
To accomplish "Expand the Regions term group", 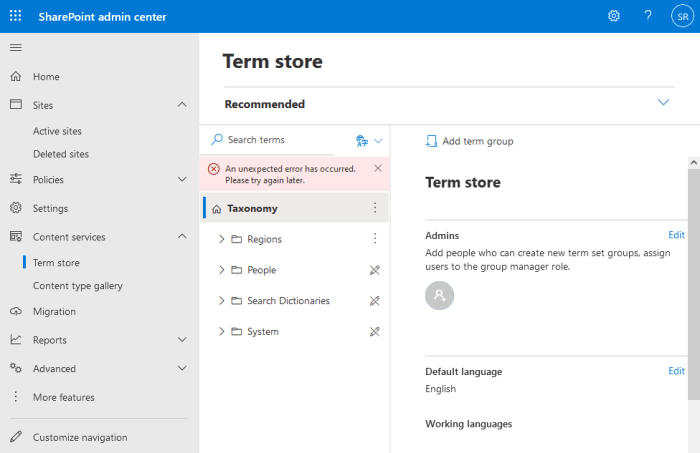I will pyautogui.click(x=221, y=239).
